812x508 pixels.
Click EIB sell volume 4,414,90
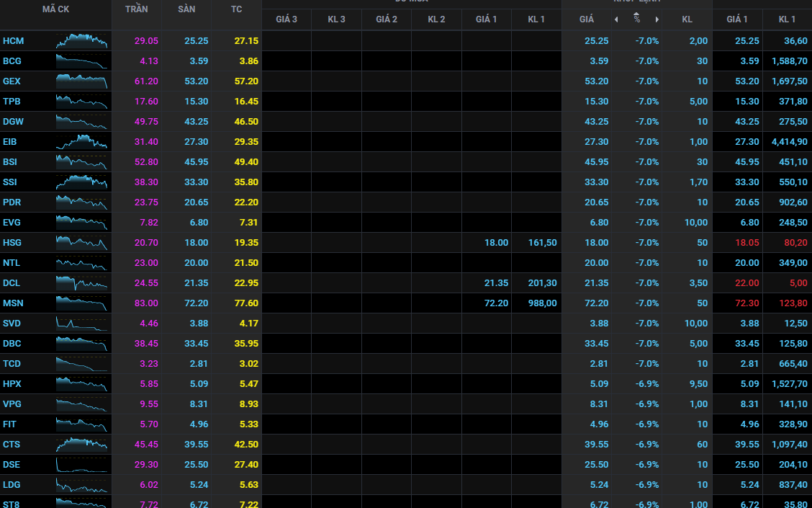click(789, 142)
